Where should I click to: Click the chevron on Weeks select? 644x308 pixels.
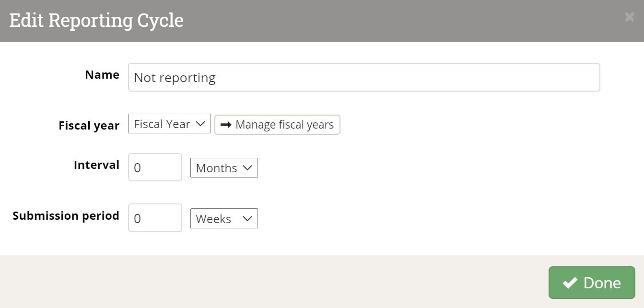point(247,219)
